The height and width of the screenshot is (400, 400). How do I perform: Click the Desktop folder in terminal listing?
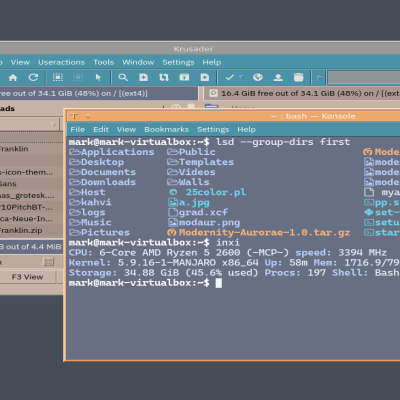tap(97, 162)
